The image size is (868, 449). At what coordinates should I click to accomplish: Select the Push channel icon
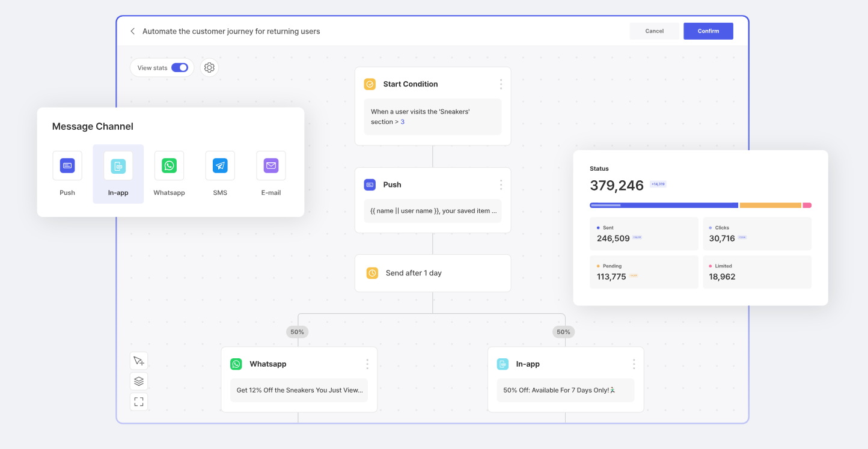click(67, 165)
